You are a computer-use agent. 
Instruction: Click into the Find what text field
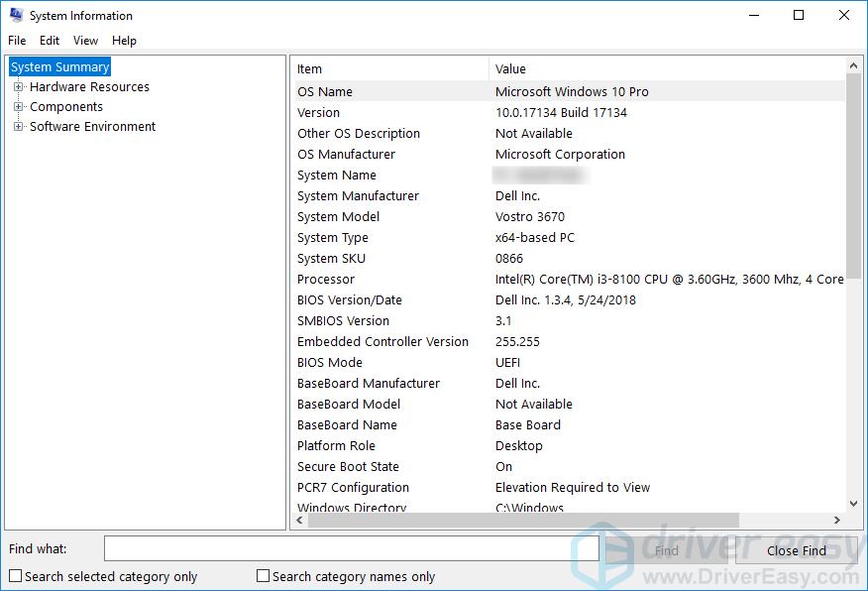352,549
